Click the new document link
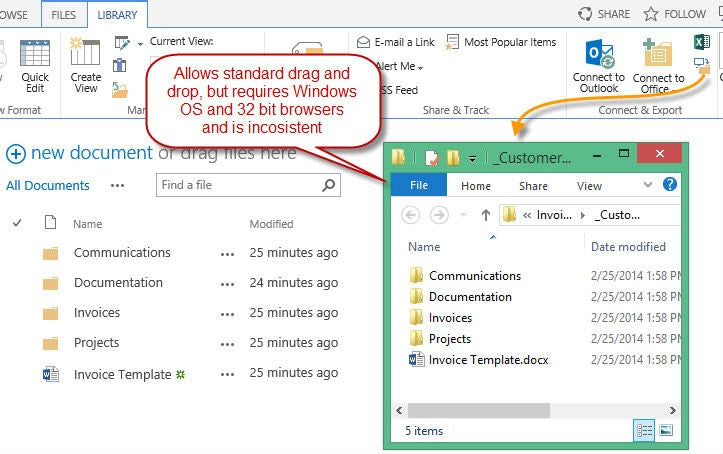 click(80, 153)
